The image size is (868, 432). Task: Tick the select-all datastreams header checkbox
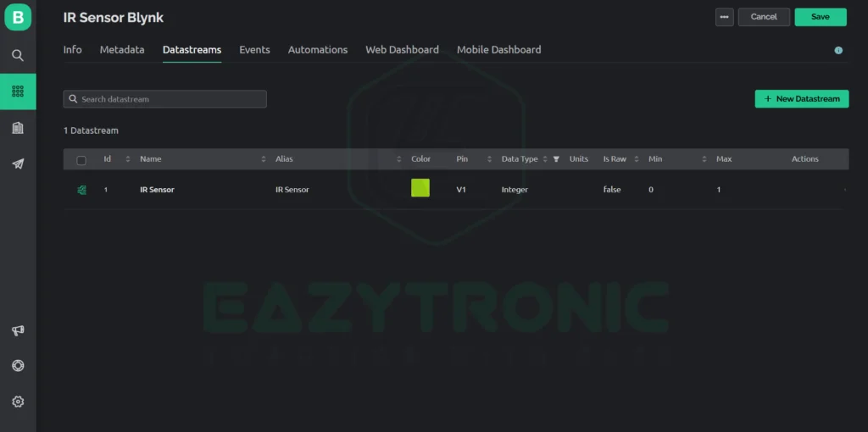(x=81, y=160)
